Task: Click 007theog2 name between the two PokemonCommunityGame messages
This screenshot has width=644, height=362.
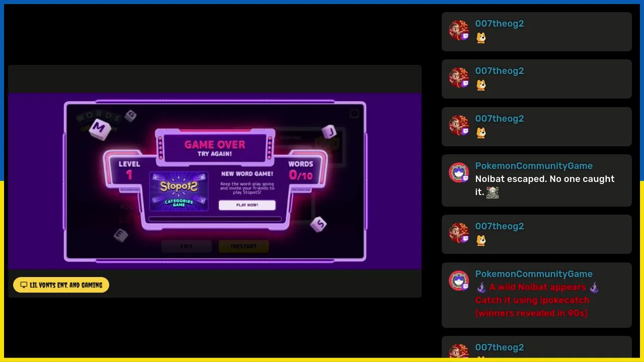Action: [500, 226]
